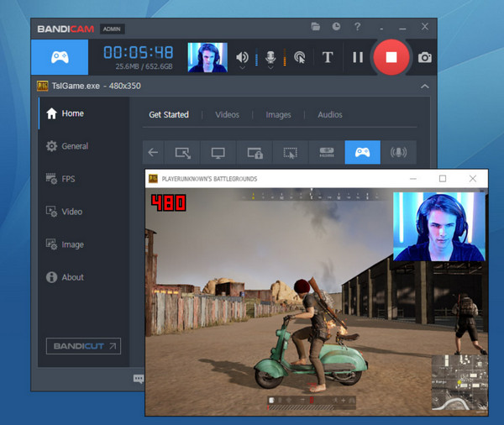Expand the speaker settings dropdown arrow
The height and width of the screenshot is (425, 504).
243,68
